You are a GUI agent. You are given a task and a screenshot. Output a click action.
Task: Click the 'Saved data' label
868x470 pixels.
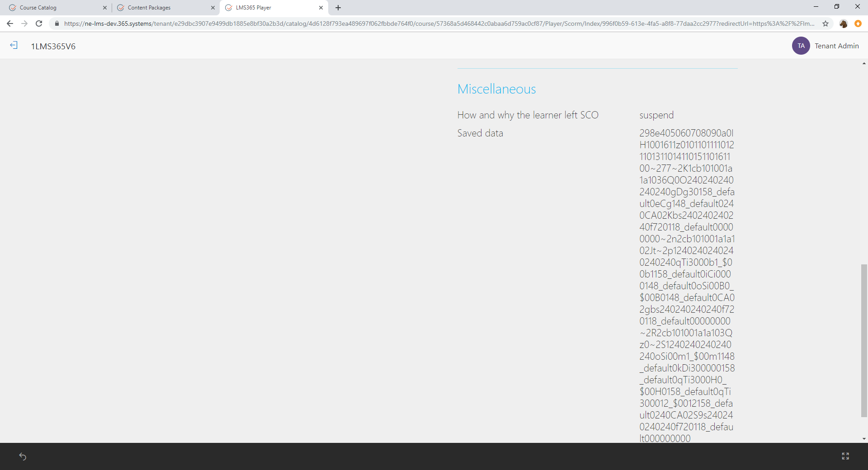[x=480, y=133]
